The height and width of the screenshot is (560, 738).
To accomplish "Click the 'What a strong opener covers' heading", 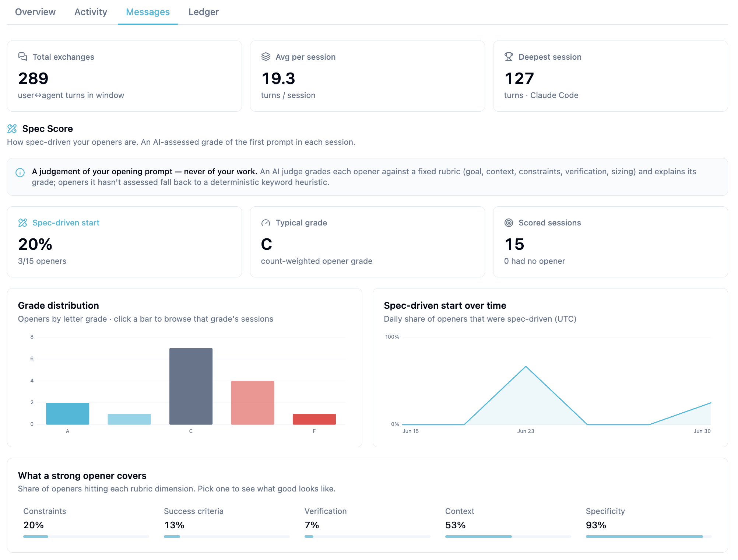I will coord(82,476).
